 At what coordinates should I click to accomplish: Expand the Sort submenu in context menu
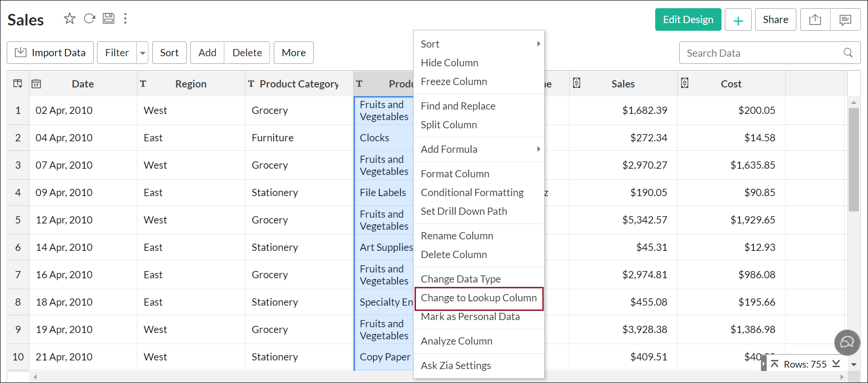[x=538, y=44]
